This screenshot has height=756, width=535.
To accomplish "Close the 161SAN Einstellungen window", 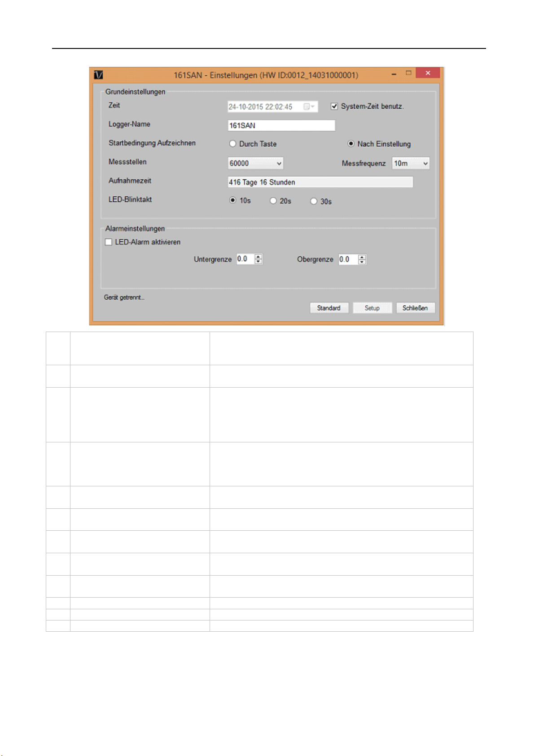I will click(x=428, y=73).
